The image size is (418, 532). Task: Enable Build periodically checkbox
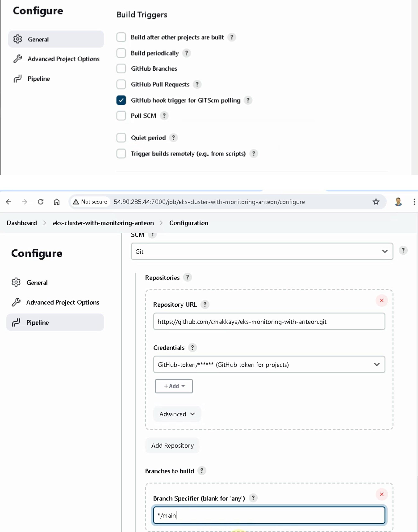click(121, 53)
